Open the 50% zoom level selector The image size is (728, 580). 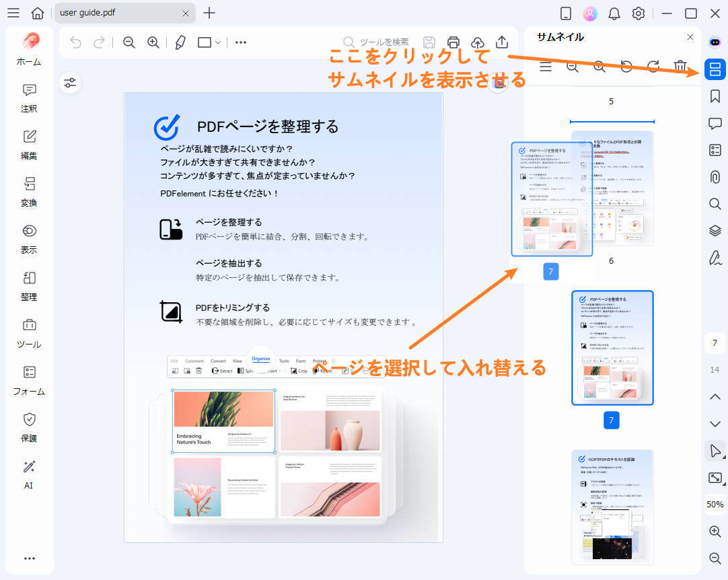click(715, 504)
